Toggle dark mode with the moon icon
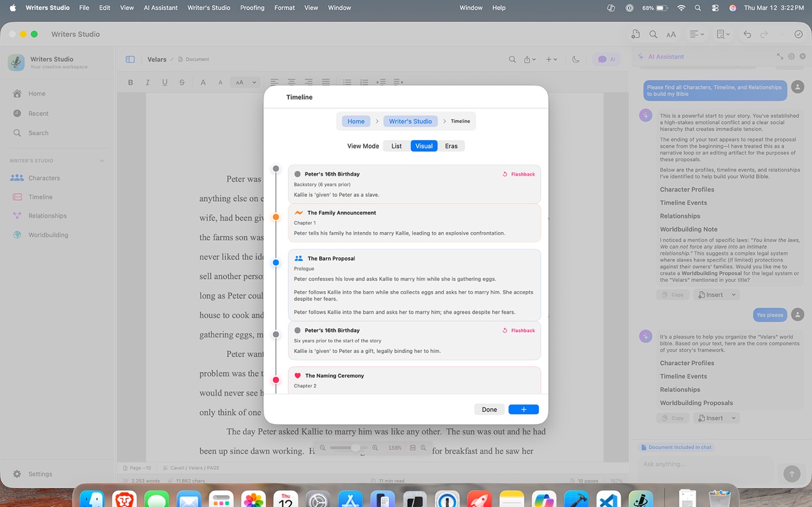The image size is (812, 507). click(576, 59)
